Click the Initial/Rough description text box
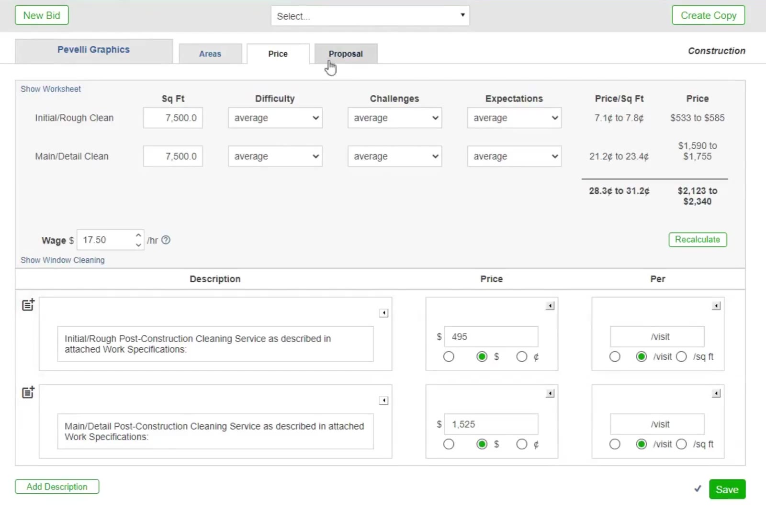Screen dimensions: 766x532 [215, 344]
